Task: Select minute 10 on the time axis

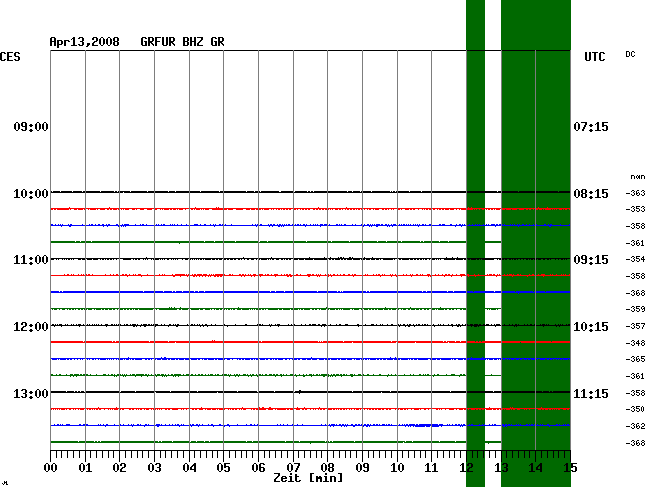Action: click(397, 468)
